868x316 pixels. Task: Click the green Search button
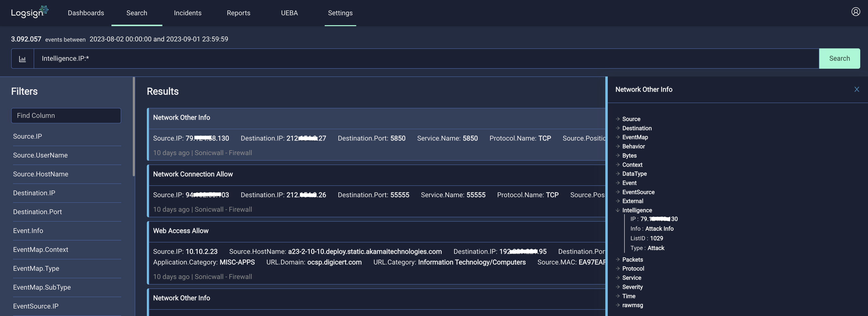coord(839,59)
